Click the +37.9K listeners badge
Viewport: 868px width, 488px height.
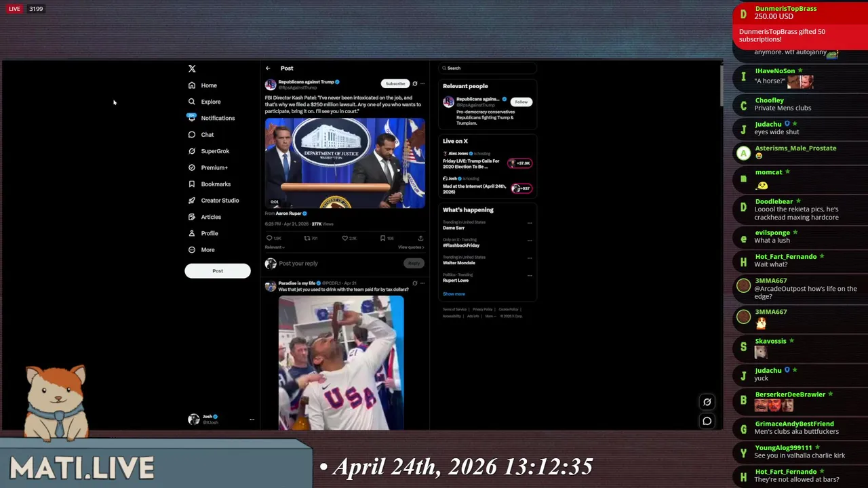[520, 163]
